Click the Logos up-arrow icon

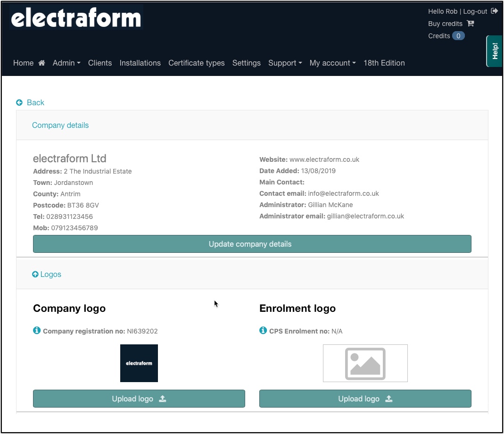tap(35, 274)
